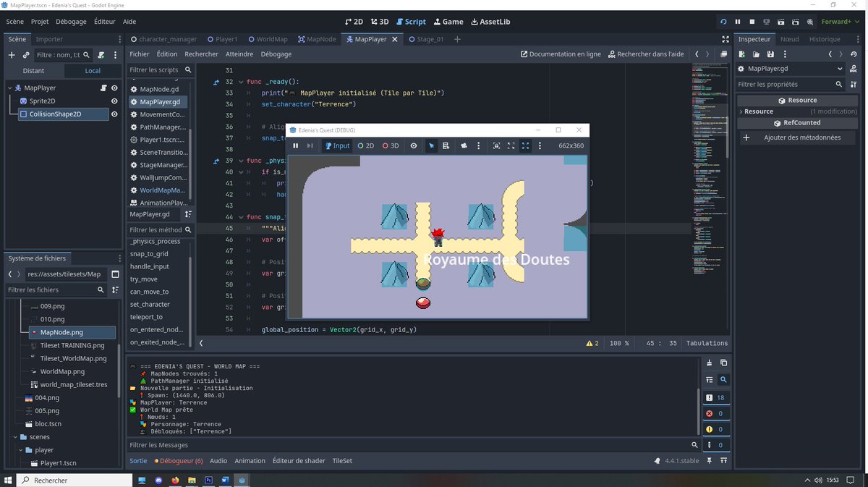868x487 pixels.
Task: Run the current scene from the top toolbar
Action: tap(781, 22)
